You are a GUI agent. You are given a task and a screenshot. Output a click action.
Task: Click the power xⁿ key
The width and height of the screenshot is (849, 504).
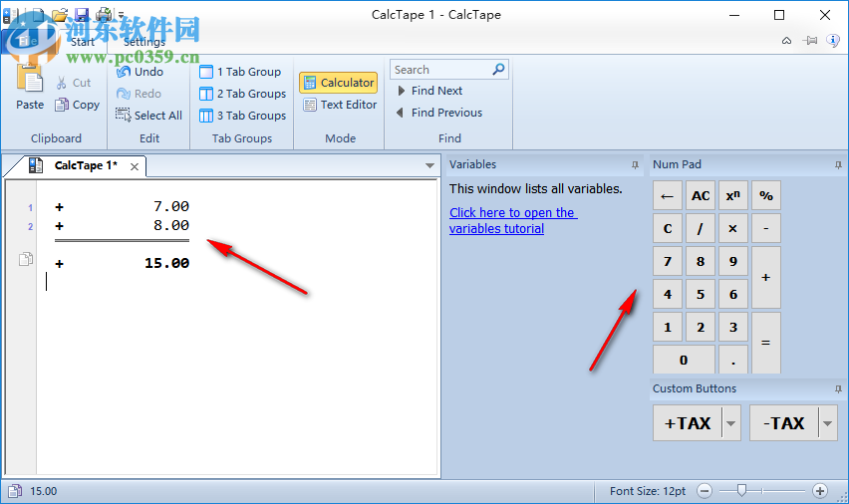733,195
